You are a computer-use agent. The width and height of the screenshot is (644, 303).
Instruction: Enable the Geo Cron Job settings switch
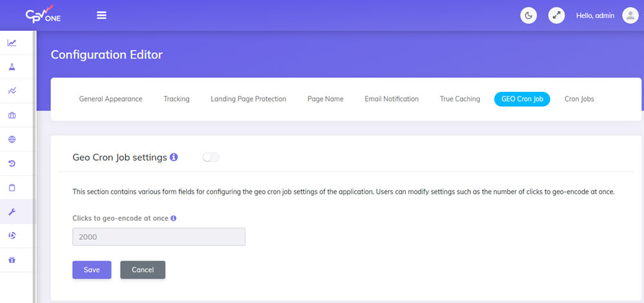coord(211,157)
